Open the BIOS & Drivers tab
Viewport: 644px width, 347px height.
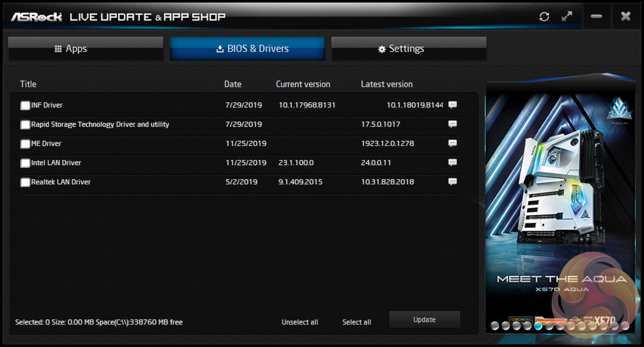[x=247, y=49]
